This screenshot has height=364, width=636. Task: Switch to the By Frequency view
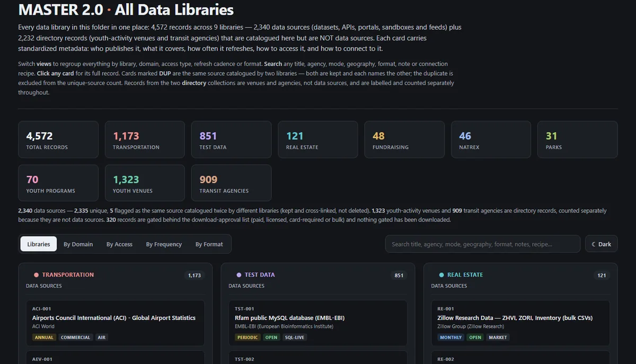point(164,244)
